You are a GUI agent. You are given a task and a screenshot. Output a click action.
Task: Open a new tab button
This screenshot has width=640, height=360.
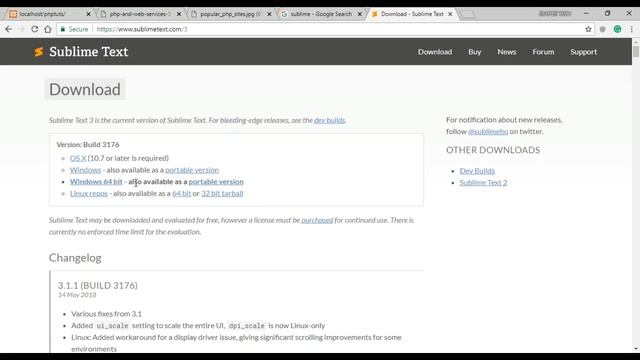467,14
